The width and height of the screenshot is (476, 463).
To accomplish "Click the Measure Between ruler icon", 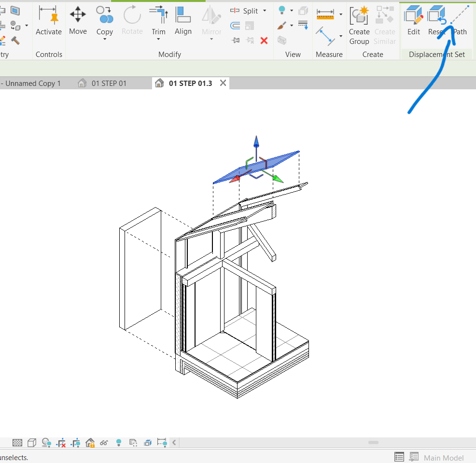I will pos(325,14).
